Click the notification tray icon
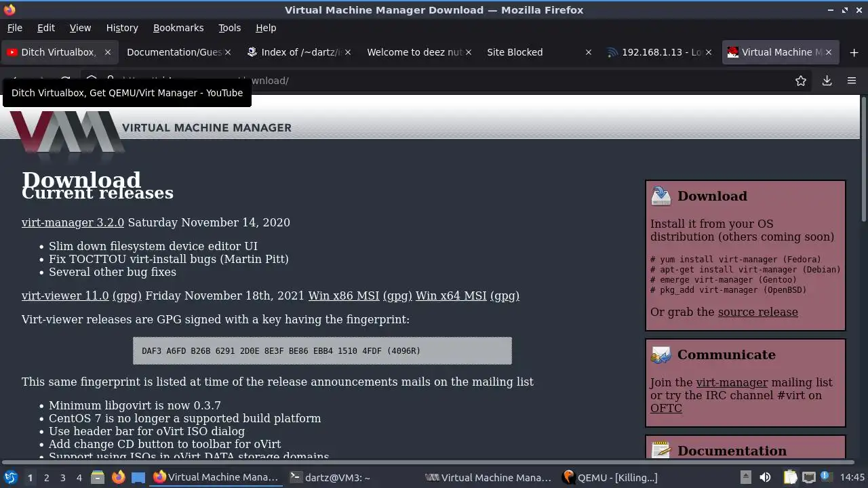This screenshot has height=488, width=868. click(826, 477)
